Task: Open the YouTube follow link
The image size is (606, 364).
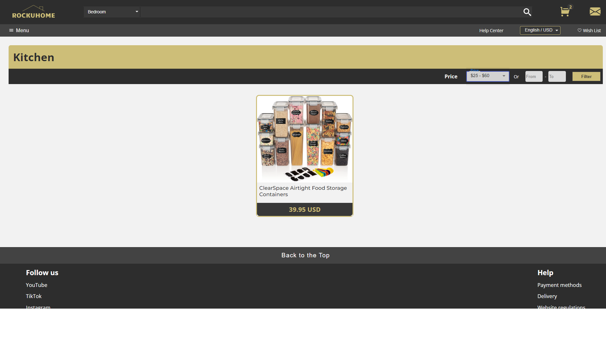Action: (x=36, y=285)
